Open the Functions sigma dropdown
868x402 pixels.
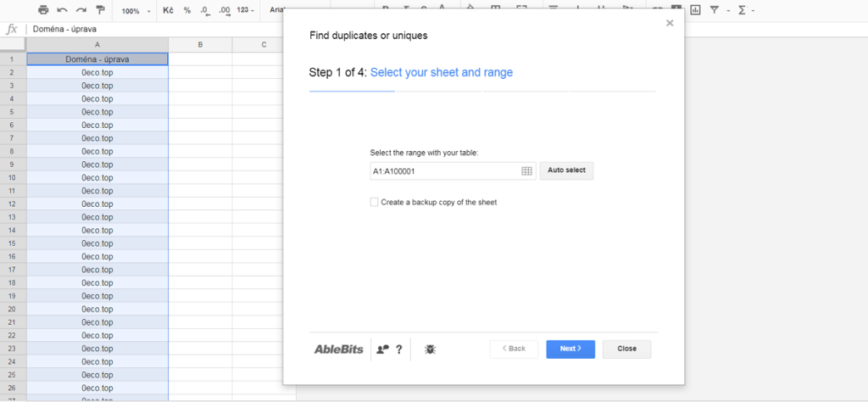744,10
